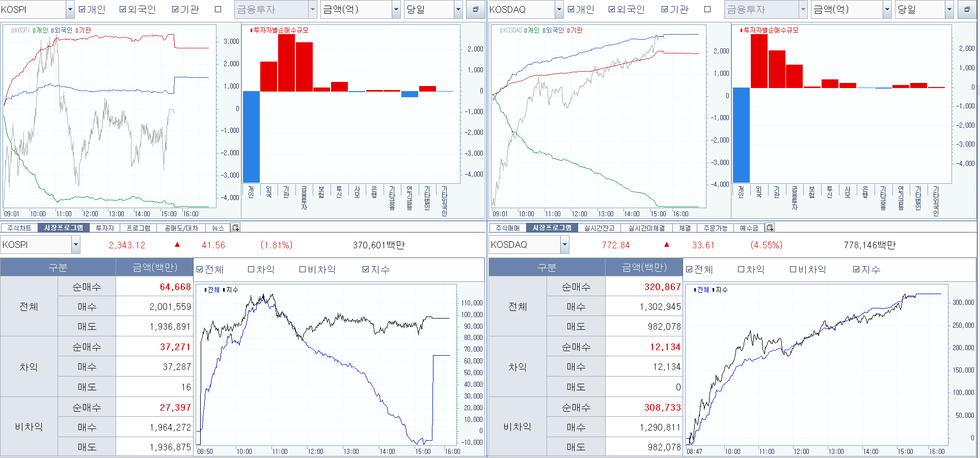Expand KOSPI index selector above program table
980x458 pixels.
point(76,245)
